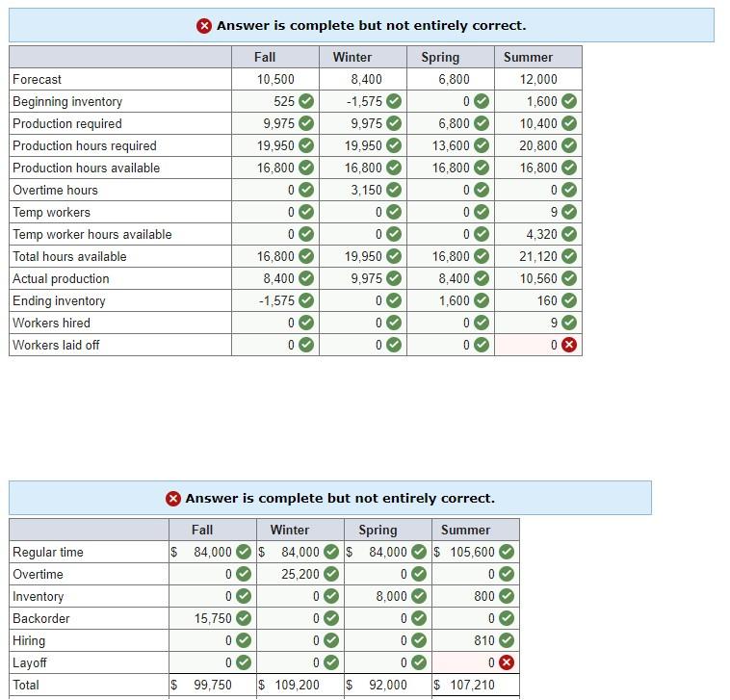Image resolution: width=730 pixels, height=700 pixels.
Task: Click the red X icon in top banner
Action: (204, 26)
